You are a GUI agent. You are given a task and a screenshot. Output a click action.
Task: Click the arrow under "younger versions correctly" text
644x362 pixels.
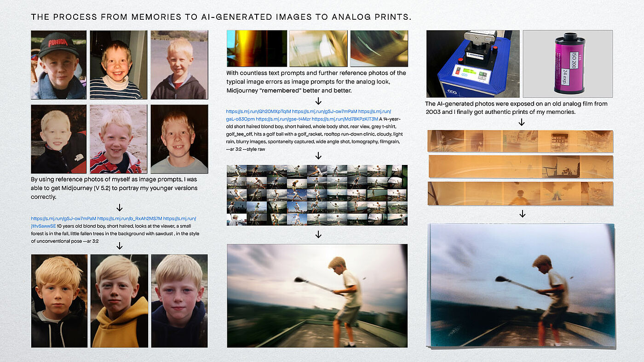click(x=120, y=208)
